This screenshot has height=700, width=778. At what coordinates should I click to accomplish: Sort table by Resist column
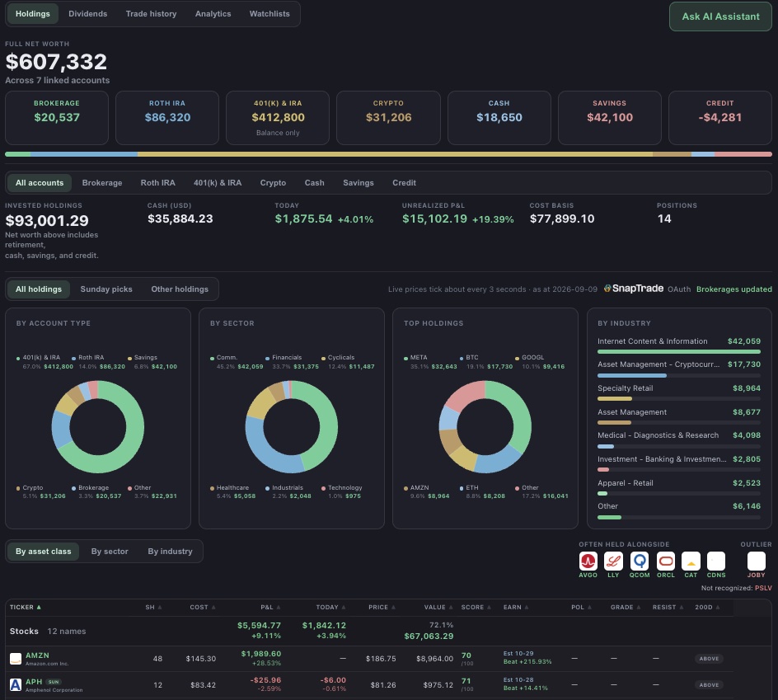point(668,607)
